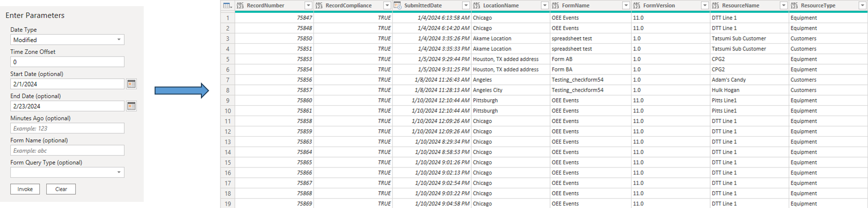Open the End Date calendar picker icon

tap(131, 106)
